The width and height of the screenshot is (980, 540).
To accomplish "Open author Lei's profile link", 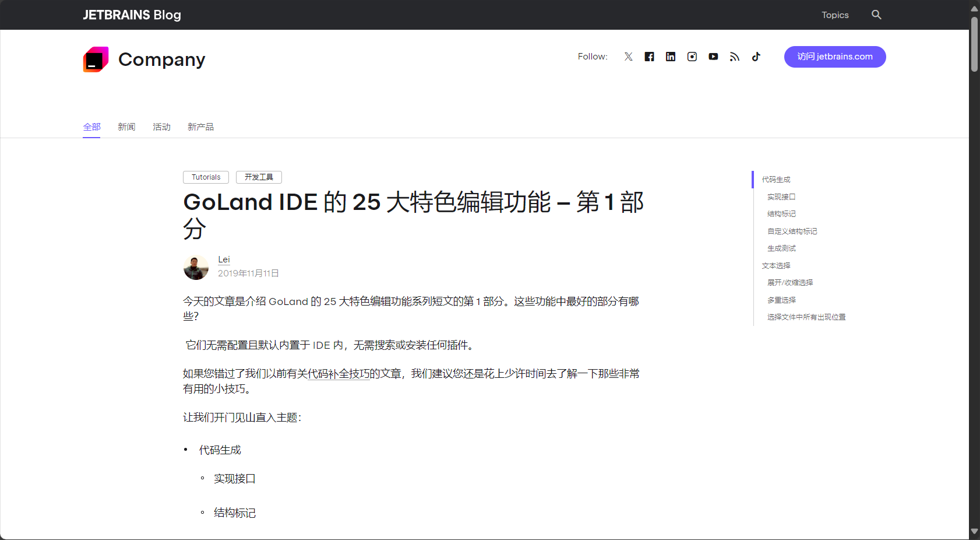I will [224, 260].
